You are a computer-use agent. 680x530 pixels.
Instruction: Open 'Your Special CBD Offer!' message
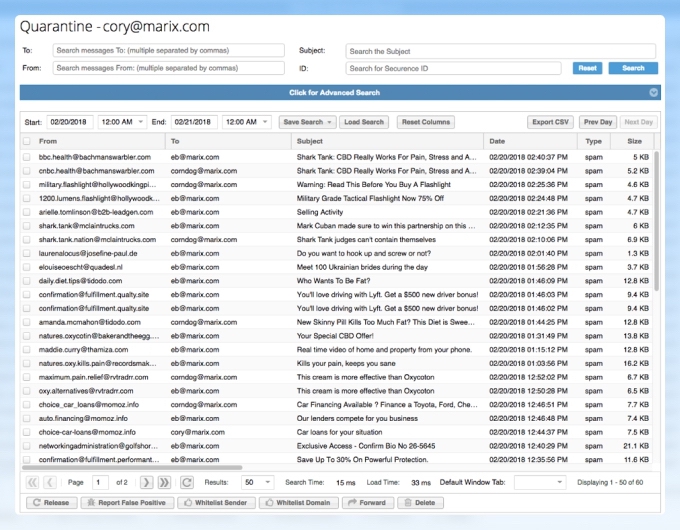coord(335,336)
